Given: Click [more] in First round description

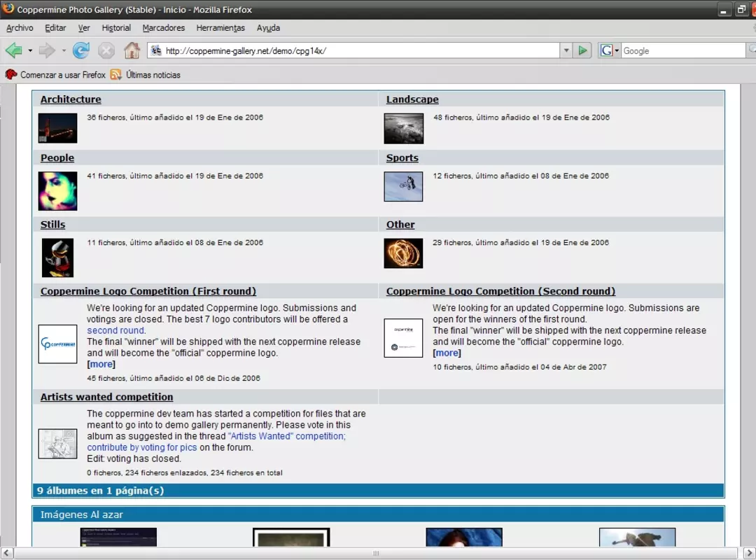Looking at the screenshot, I should pyautogui.click(x=101, y=364).
